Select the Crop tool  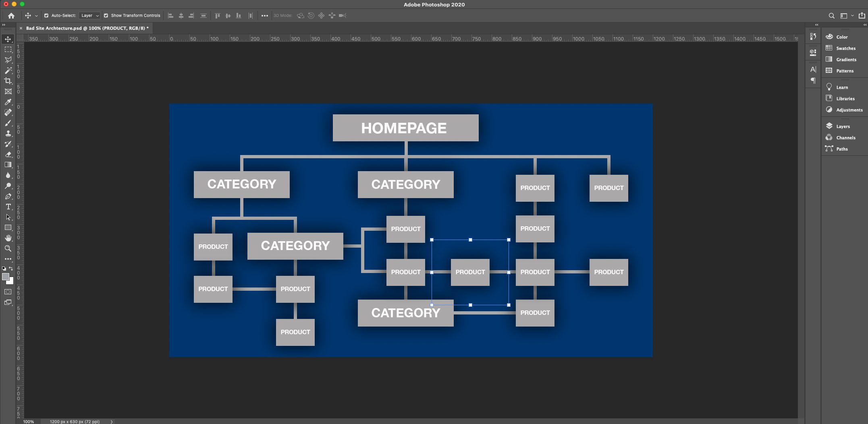pyautogui.click(x=8, y=81)
